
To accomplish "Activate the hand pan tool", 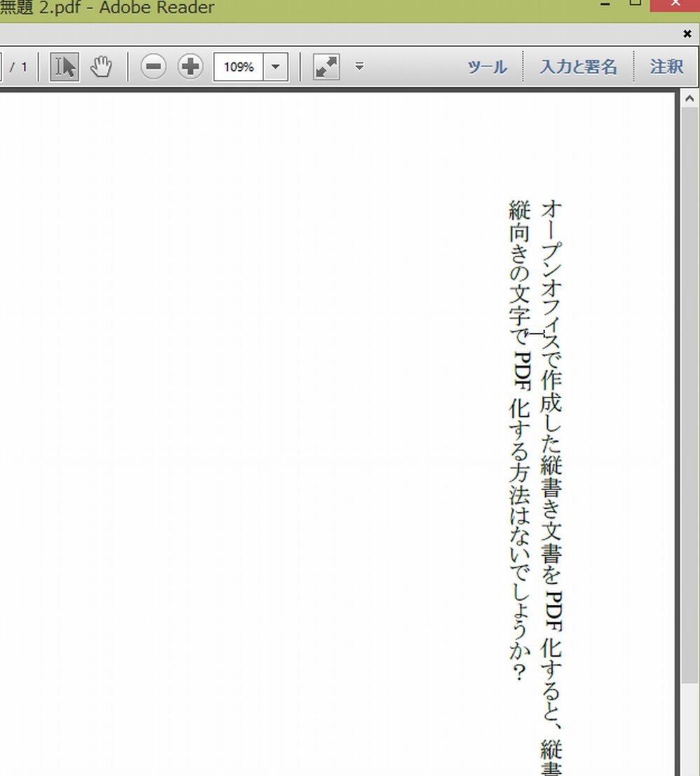I will point(102,67).
